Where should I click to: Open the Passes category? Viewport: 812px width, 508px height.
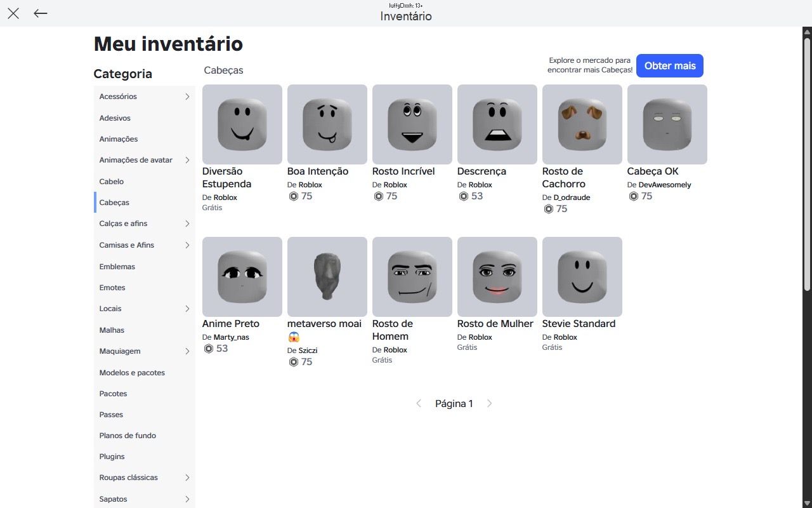[x=145, y=415]
